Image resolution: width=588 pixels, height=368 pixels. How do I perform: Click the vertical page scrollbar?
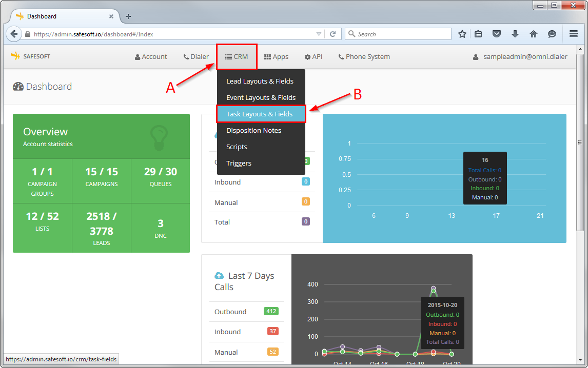[x=580, y=142]
